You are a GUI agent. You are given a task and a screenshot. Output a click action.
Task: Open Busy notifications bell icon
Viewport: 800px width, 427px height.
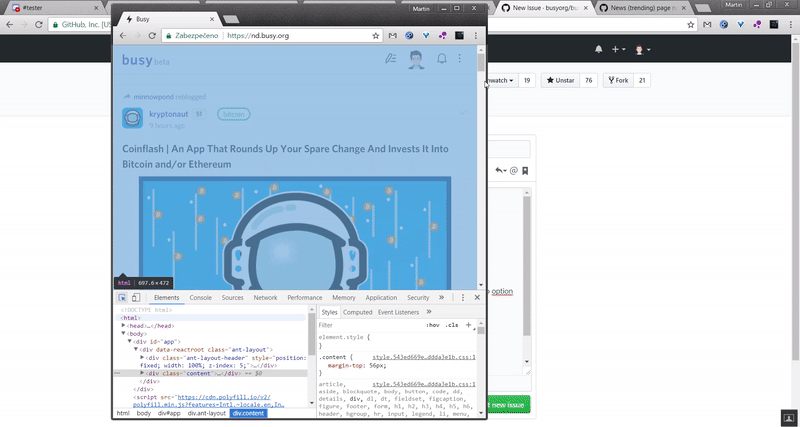(442, 59)
